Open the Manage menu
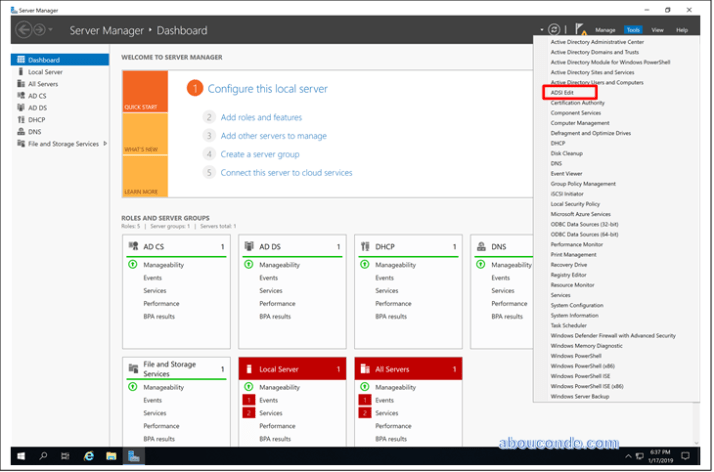 tap(605, 30)
